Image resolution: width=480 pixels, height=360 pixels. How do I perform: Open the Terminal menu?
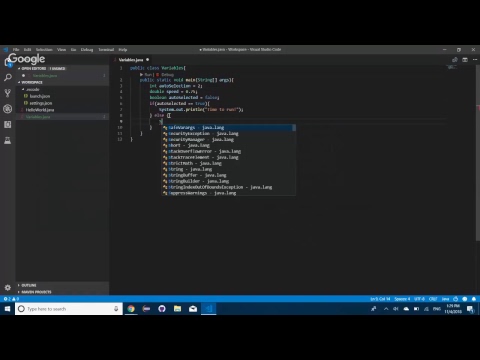click(x=106, y=50)
